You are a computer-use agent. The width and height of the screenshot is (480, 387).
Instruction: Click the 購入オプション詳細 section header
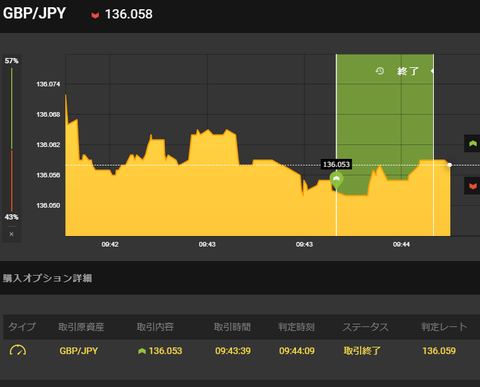pos(47,278)
